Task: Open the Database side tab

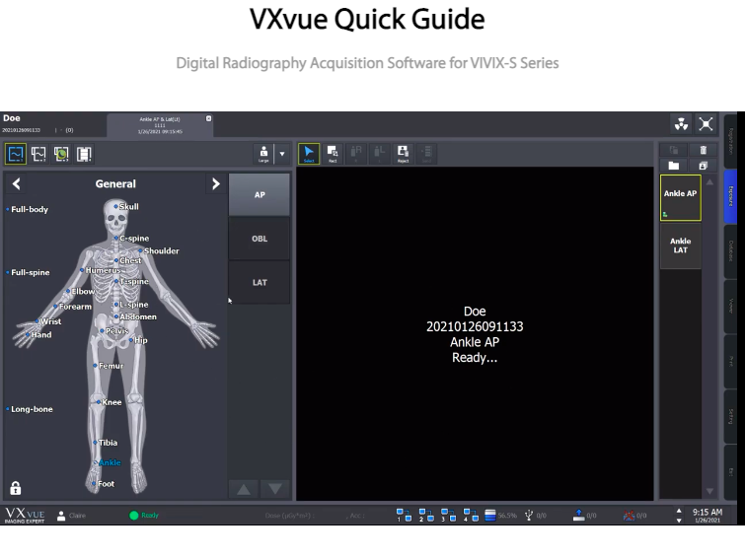Action: pos(731,251)
